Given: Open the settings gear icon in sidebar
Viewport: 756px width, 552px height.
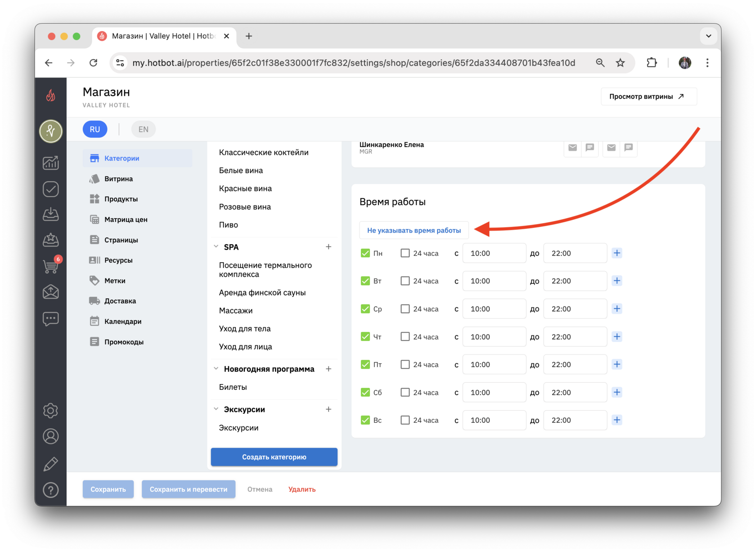Looking at the screenshot, I should click(x=51, y=410).
